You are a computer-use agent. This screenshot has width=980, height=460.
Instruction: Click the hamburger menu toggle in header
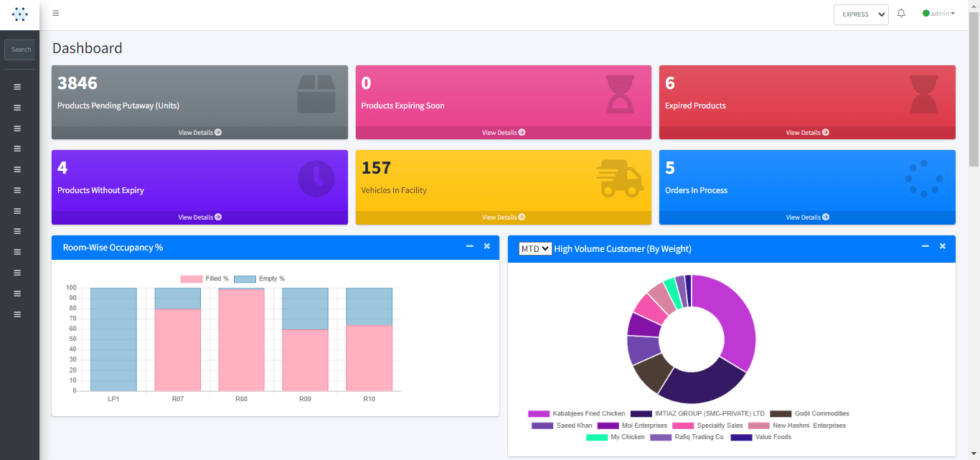point(56,14)
